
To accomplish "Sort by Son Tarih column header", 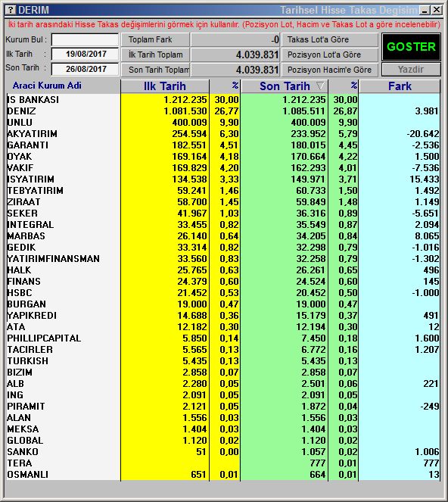I will click(x=285, y=86).
